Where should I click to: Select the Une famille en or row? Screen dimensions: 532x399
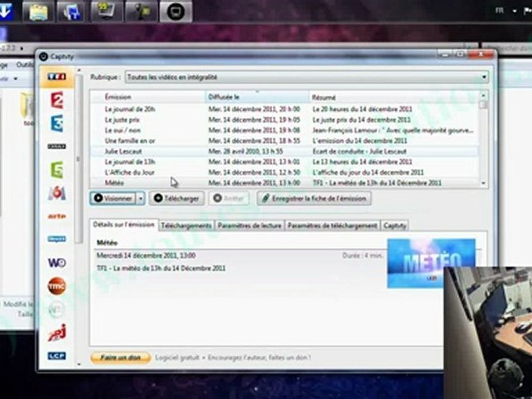tap(284, 141)
